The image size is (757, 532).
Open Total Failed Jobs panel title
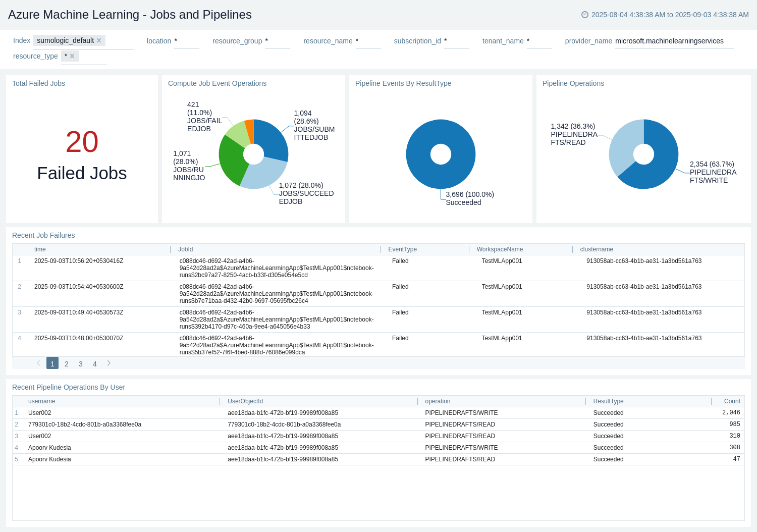pos(38,83)
